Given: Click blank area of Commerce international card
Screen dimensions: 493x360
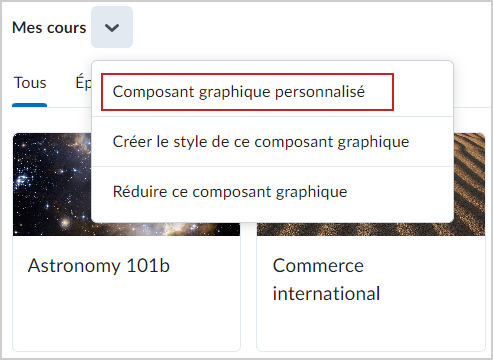Looking at the screenshot, I should point(371,328).
